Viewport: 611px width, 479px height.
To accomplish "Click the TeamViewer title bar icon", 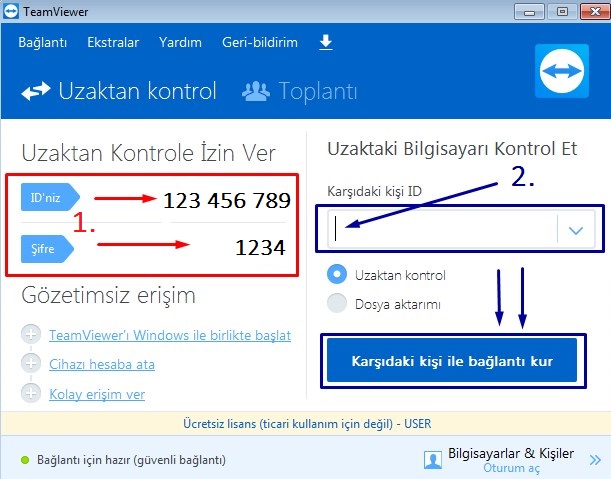I will point(11,11).
